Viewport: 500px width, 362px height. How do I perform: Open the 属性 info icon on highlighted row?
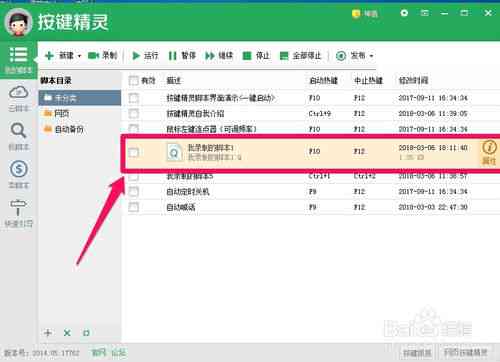[489, 152]
